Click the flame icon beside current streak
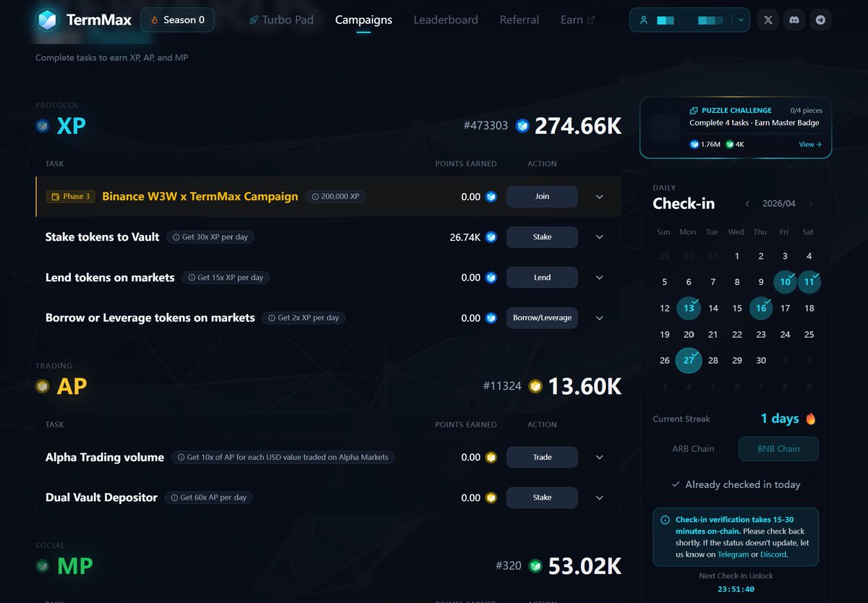Viewport: 868px width, 603px height. tap(811, 419)
